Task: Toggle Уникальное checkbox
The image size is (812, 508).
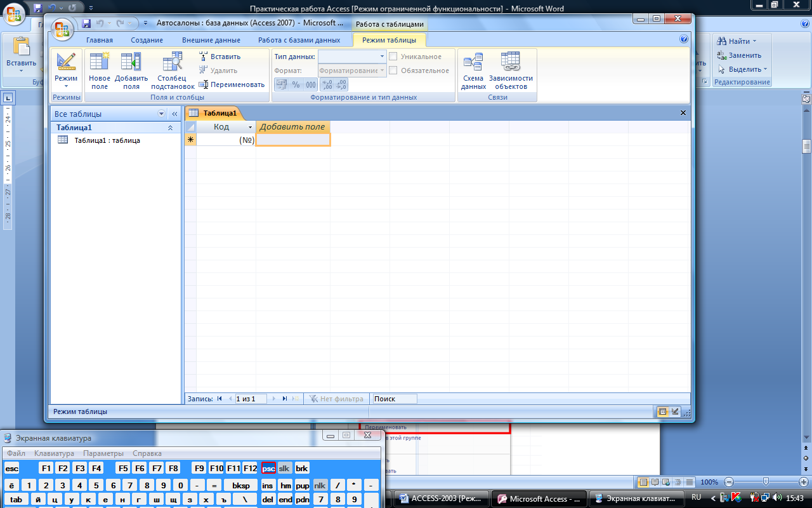Action: coord(393,57)
